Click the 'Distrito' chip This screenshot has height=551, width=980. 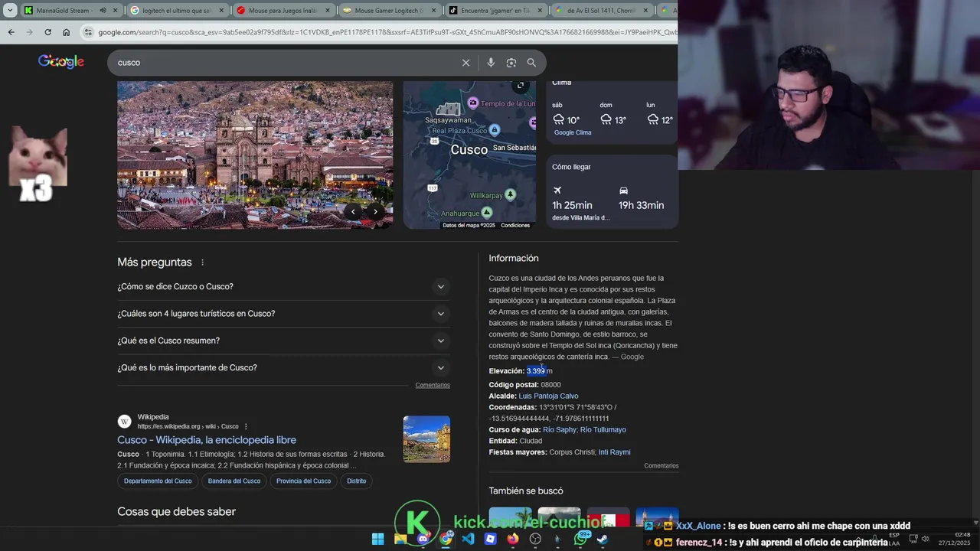pos(356,481)
